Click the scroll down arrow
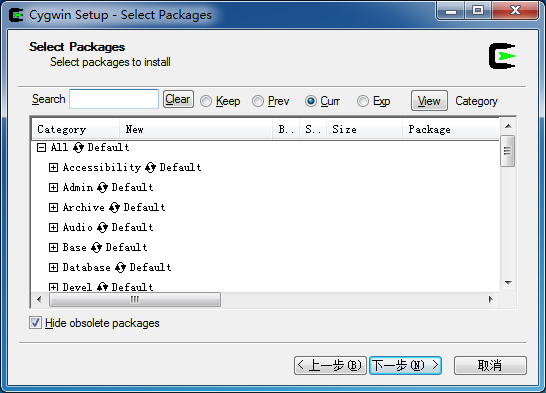 coord(508,283)
